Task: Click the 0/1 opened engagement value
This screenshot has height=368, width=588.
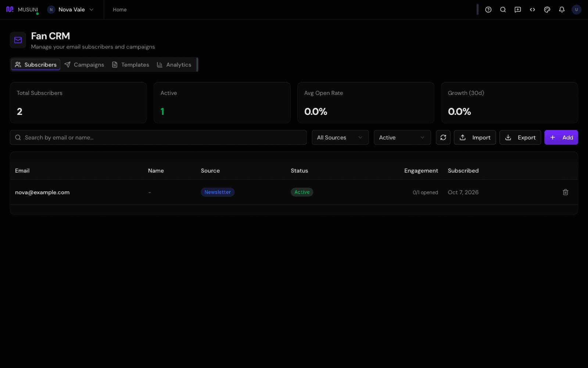Action: coord(425,192)
